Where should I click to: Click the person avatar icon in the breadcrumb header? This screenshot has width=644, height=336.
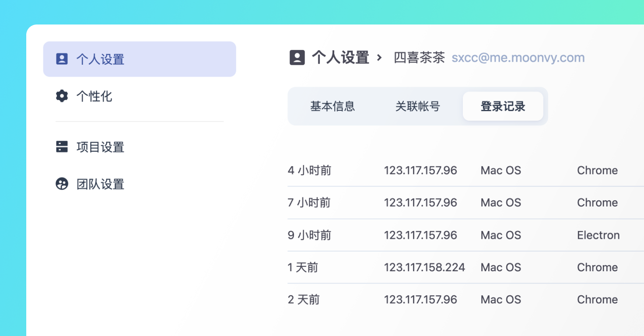297,57
